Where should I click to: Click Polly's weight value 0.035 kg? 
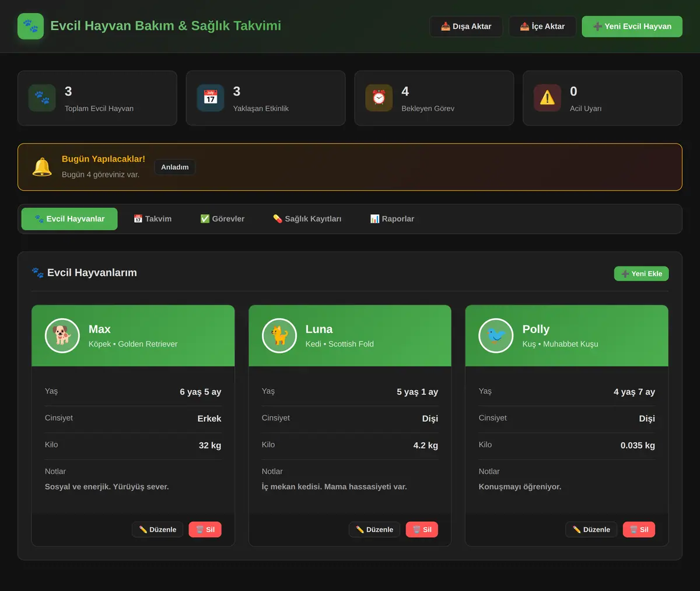pyautogui.click(x=638, y=445)
